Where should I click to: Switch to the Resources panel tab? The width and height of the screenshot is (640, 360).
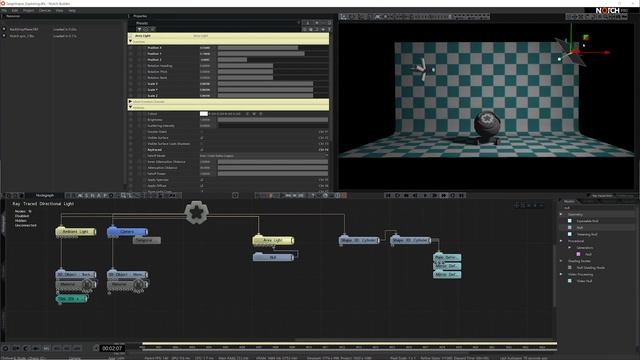(13, 16)
